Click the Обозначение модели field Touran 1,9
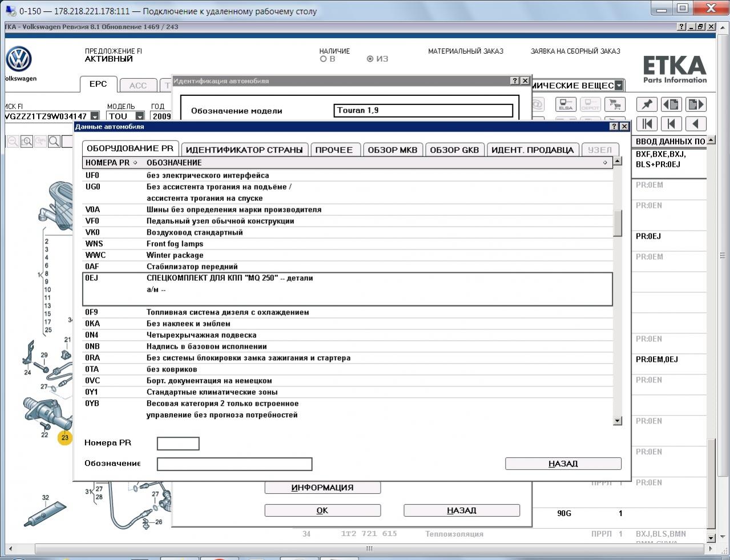The image size is (730, 560). 424,110
